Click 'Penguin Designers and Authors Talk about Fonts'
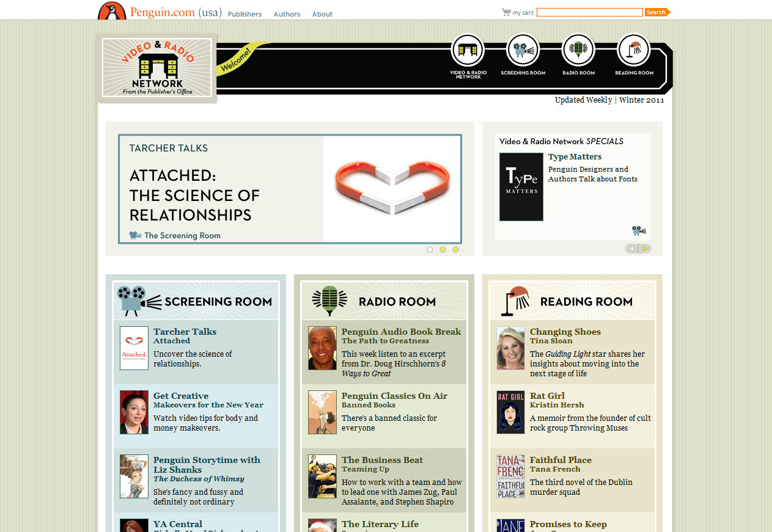The height and width of the screenshot is (532, 772). click(x=593, y=174)
